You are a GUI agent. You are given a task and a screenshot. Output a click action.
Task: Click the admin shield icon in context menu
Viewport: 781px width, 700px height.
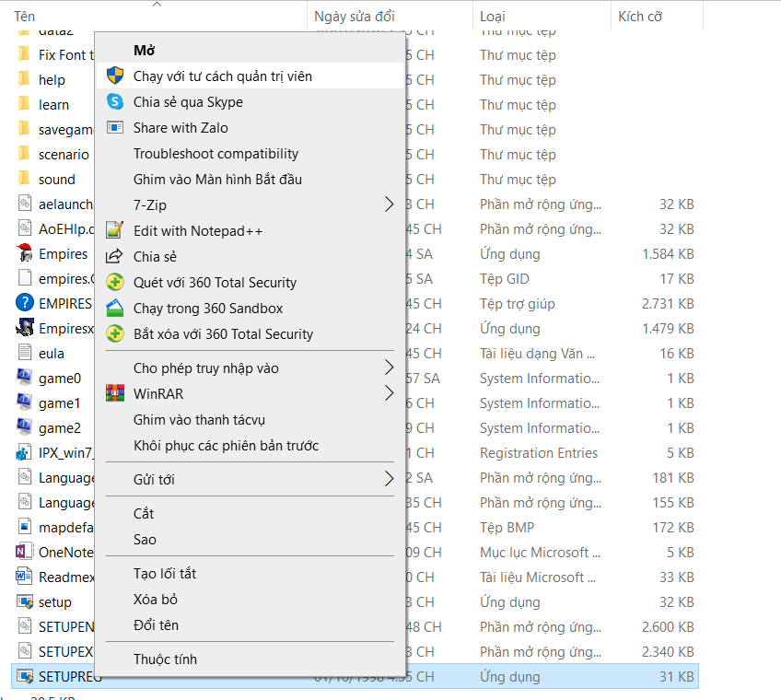pyautogui.click(x=115, y=76)
